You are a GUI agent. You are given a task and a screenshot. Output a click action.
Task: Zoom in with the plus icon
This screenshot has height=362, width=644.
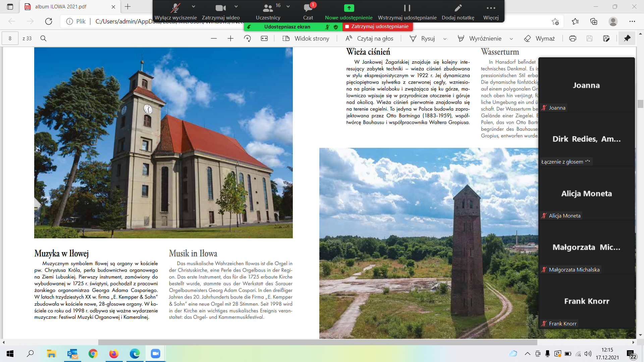[x=230, y=39]
